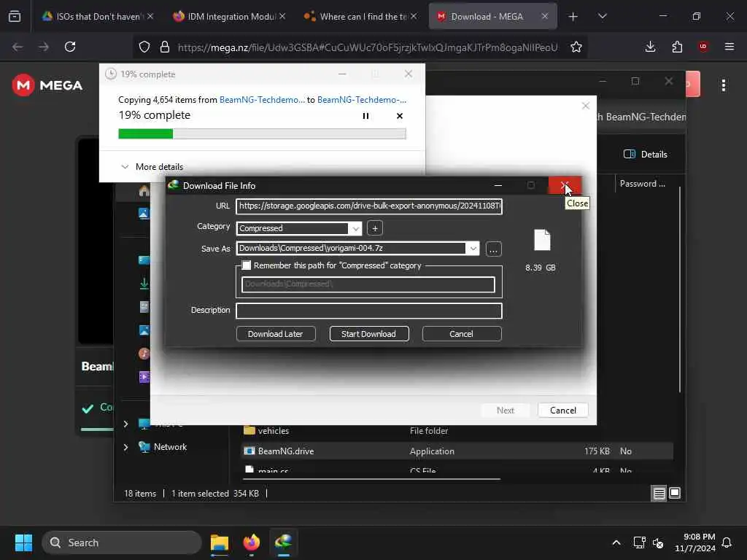Open Downloads in Explorer sidebar
Viewport: 747px width, 560px height.
click(x=144, y=284)
